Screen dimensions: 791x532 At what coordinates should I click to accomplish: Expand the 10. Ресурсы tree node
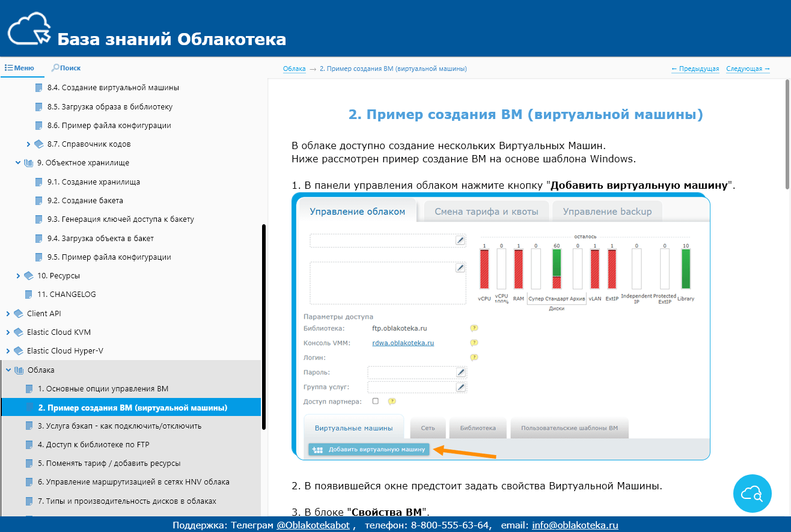pyautogui.click(x=18, y=276)
